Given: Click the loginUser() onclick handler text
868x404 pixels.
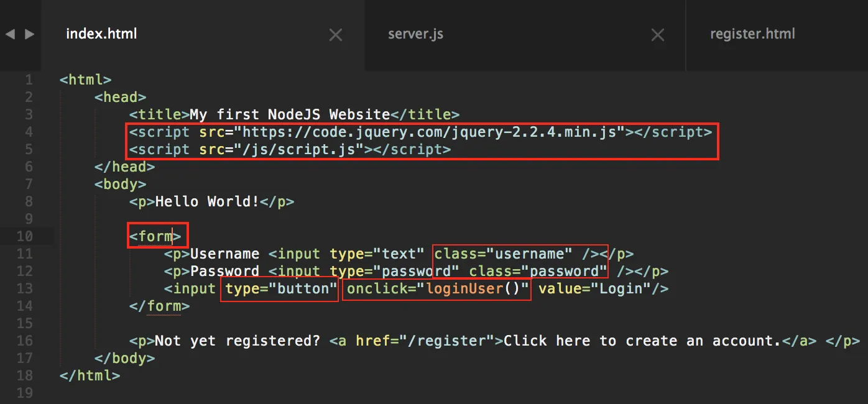Looking at the screenshot, I should click(478, 288).
